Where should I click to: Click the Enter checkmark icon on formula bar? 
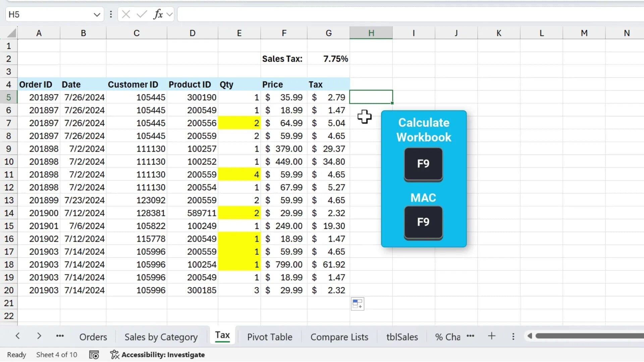pyautogui.click(x=141, y=14)
